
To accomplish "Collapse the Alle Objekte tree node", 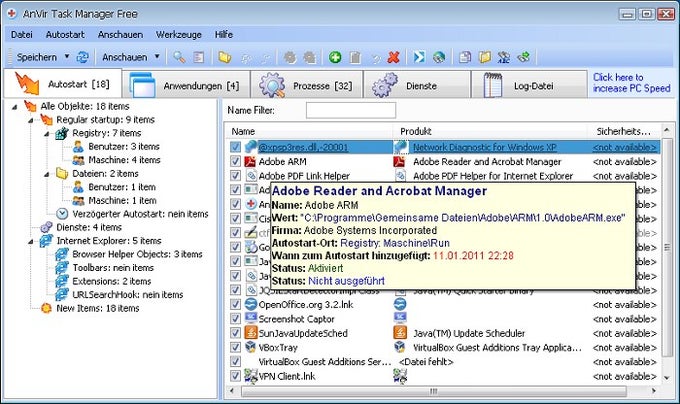I will pyautogui.click(x=14, y=107).
